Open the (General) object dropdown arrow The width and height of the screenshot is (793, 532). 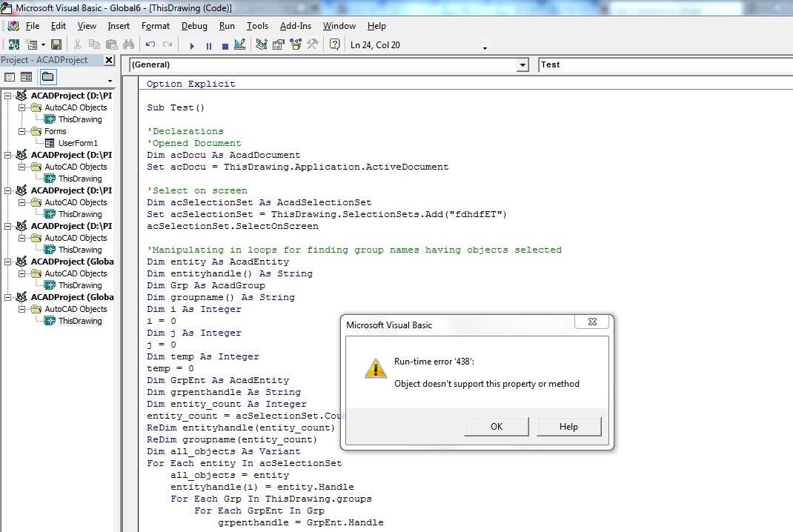point(522,64)
